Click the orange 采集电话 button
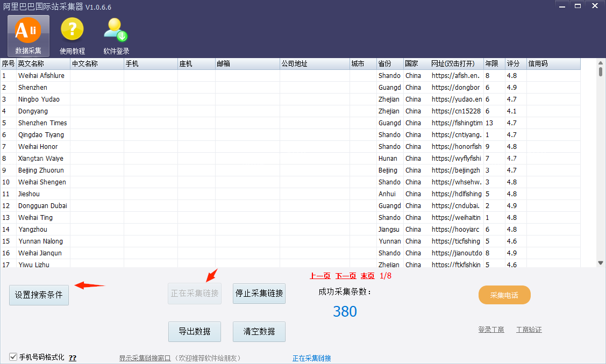606x364 pixels. coord(504,295)
